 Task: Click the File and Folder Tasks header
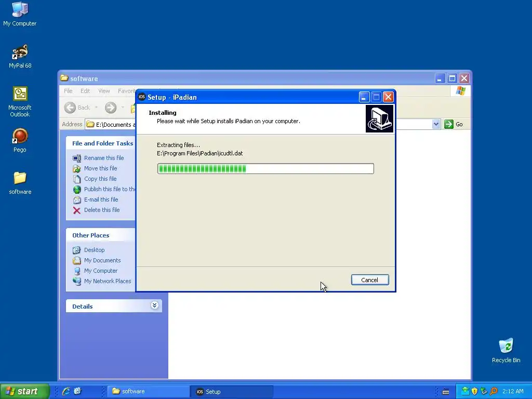tap(102, 143)
